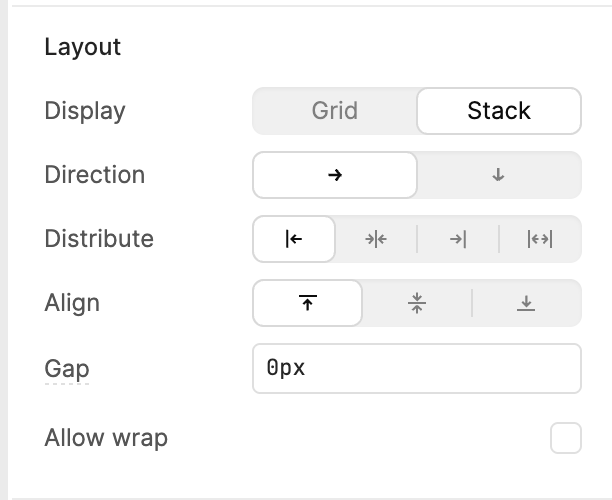Click the Display property label

pos(85,111)
